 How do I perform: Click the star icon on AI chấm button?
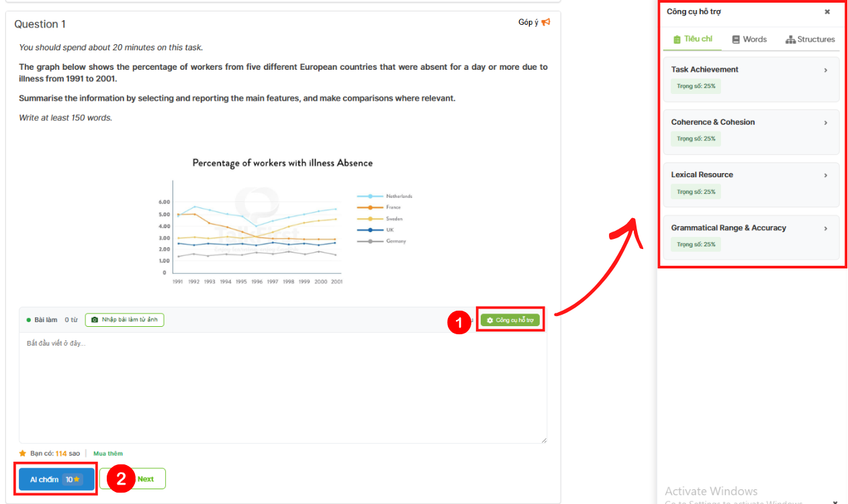point(77,479)
